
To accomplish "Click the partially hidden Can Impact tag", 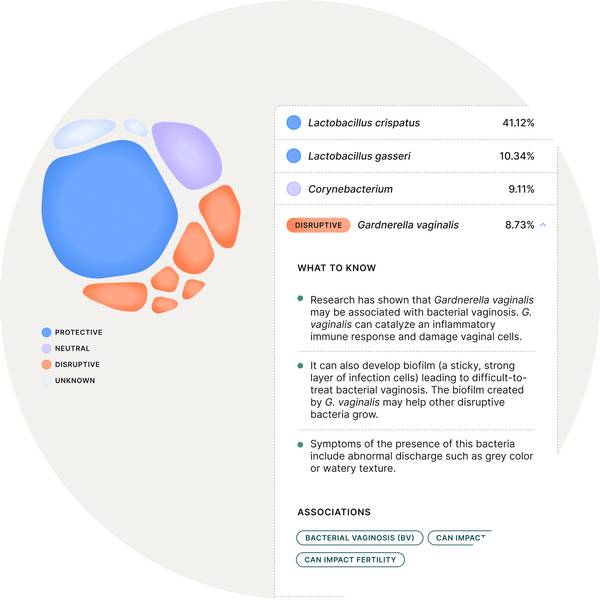I will (460, 537).
